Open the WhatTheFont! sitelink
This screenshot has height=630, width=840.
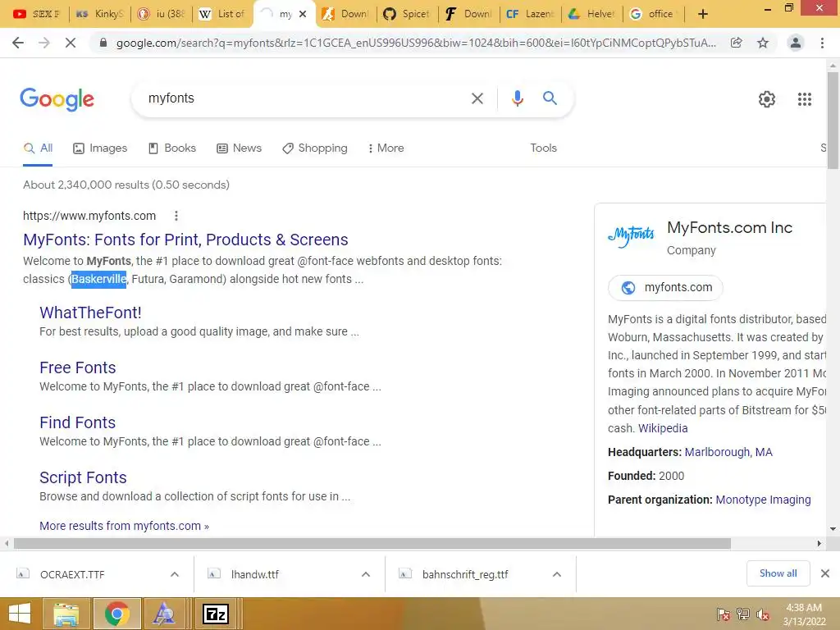pos(90,313)
